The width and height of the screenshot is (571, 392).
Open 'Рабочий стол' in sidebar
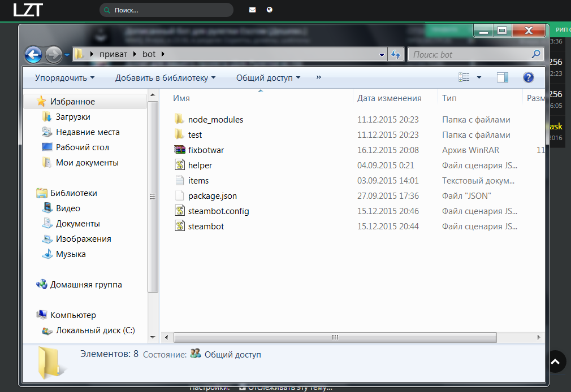pos(83,147)
